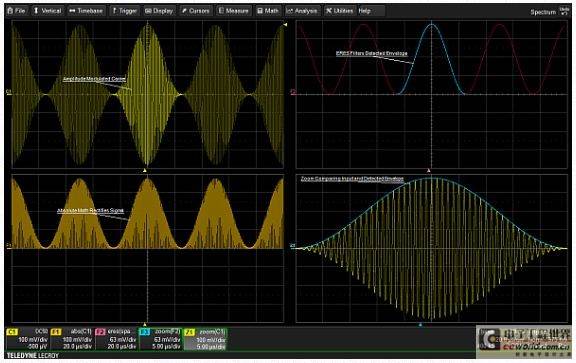Click trigger delay marker below C1 grid
This screenshot has height=363, width=576.
[145, 171]
